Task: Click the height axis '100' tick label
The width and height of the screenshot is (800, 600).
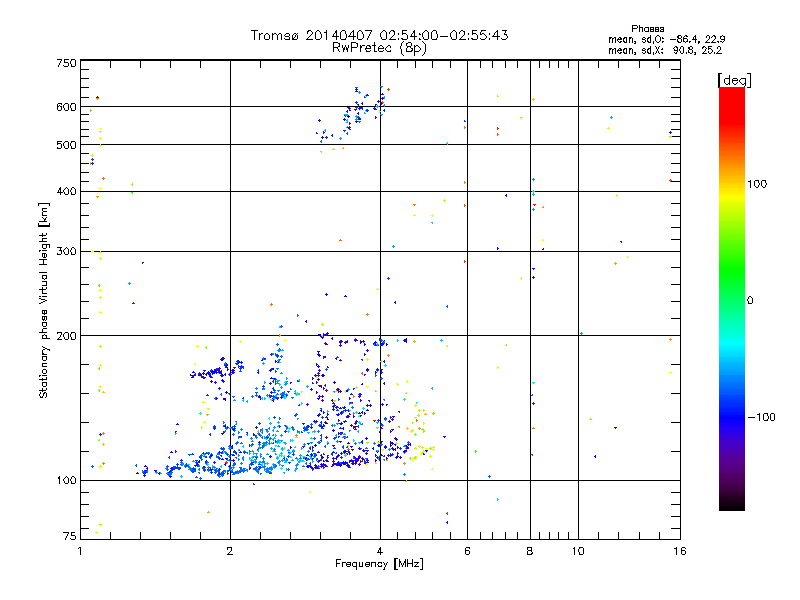Action: tap(66, 481)
